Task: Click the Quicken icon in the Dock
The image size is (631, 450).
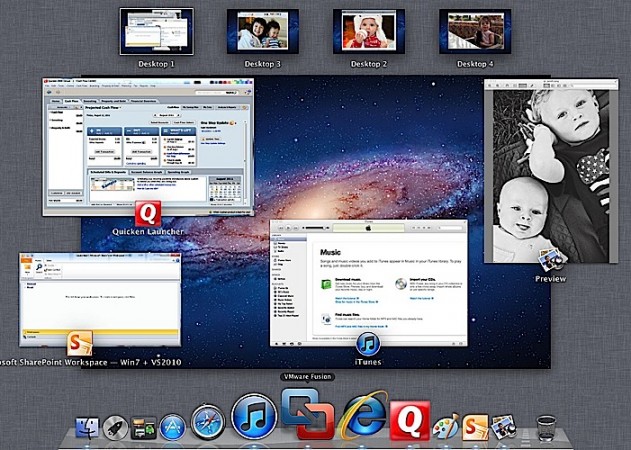Action: click(409, 421)
